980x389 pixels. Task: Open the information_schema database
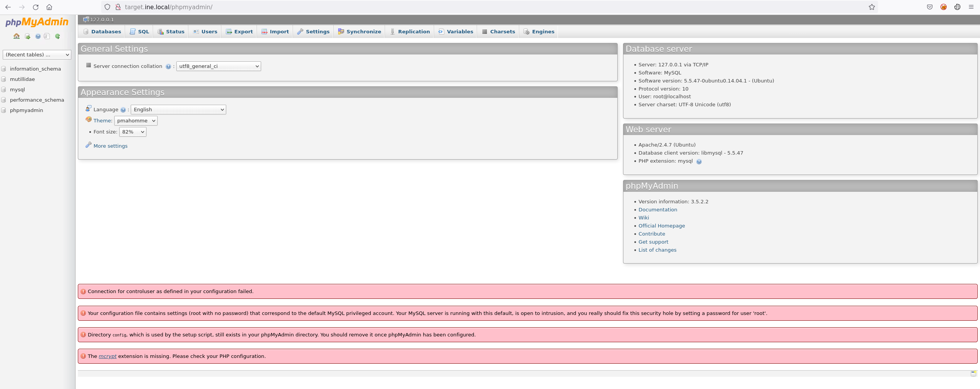[x=35, y=69]
